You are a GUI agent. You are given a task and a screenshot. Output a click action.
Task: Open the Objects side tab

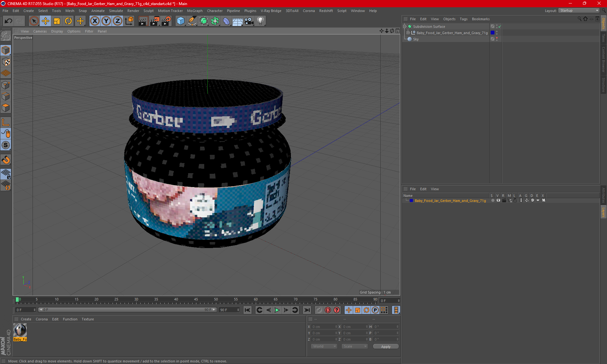point(604,23)
